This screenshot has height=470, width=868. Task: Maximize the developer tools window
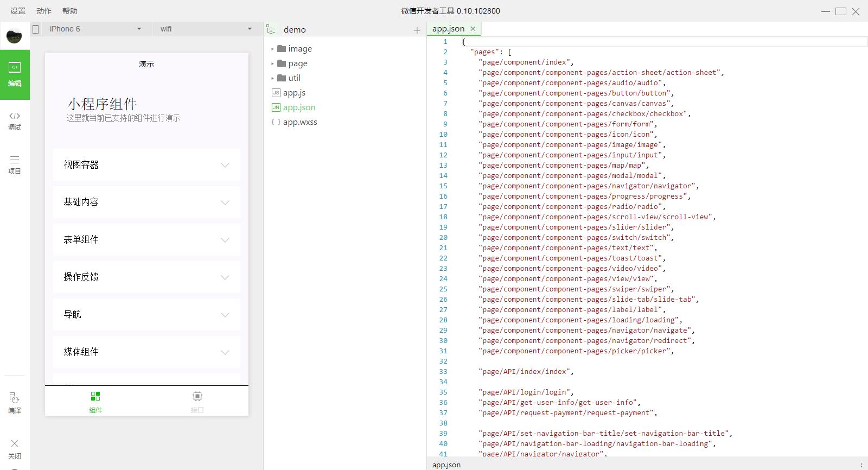click(x=841, y=11)
